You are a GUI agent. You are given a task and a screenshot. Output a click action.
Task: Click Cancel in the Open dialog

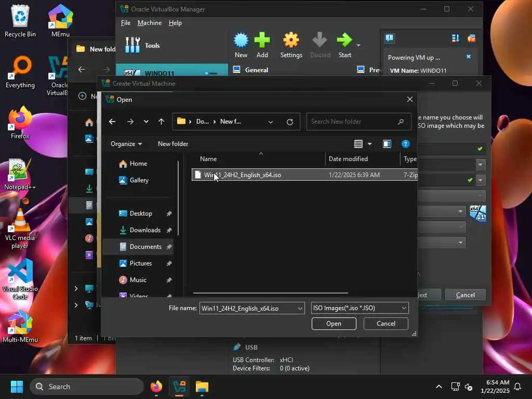tap(386, 324)
